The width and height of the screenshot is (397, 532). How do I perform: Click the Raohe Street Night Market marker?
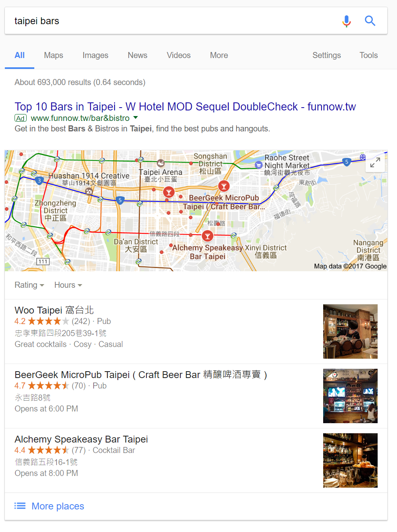pyautogui.click(x=259, y=165)
